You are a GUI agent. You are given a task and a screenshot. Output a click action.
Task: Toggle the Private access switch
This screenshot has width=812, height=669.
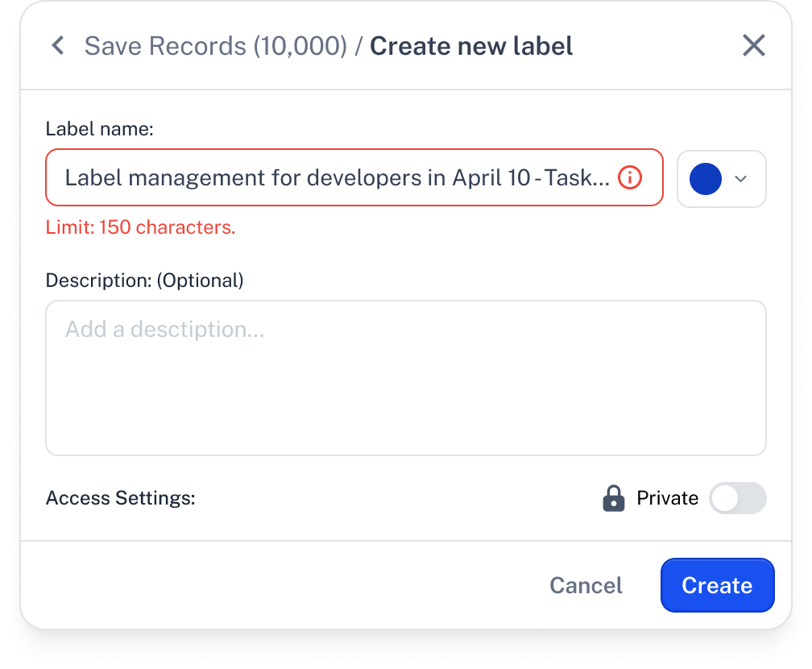pyautogui.click(x=737, y=498)
